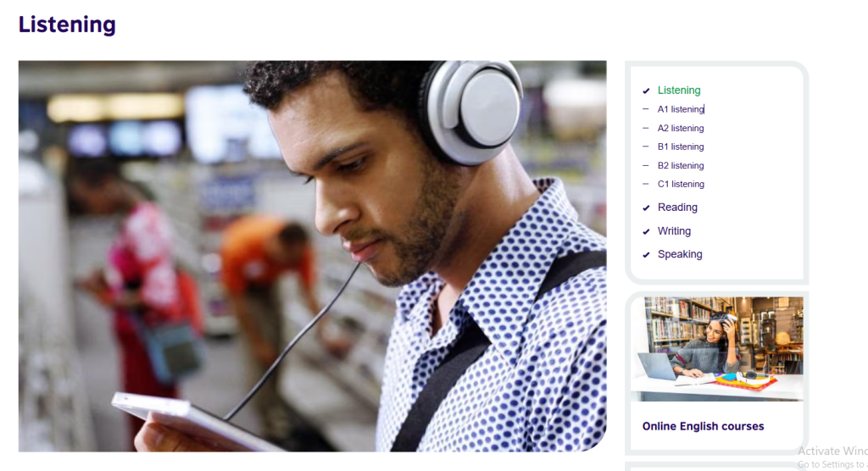
Task: Click the dash icon before C1 listening
Action: pos(645,184)
